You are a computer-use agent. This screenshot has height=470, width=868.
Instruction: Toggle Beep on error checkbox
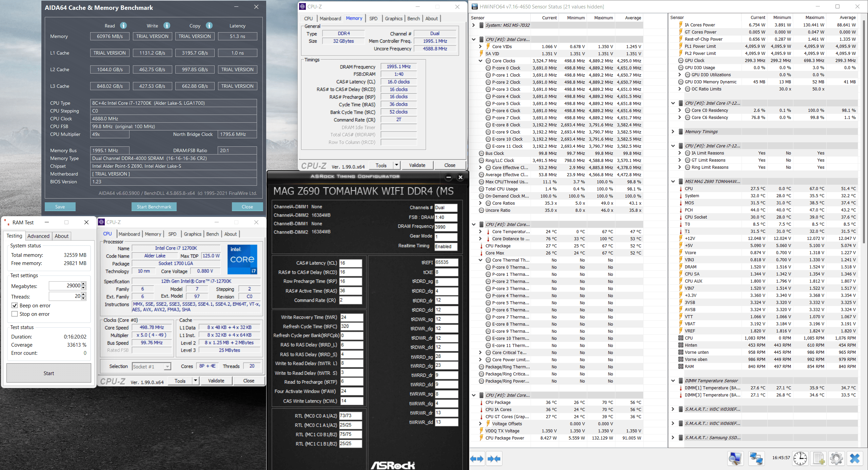(x=15, y=306)
